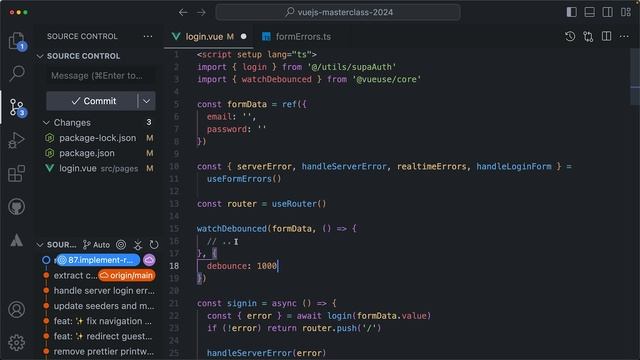
Task: Open the Accounts menu
Action: (16, 310)
